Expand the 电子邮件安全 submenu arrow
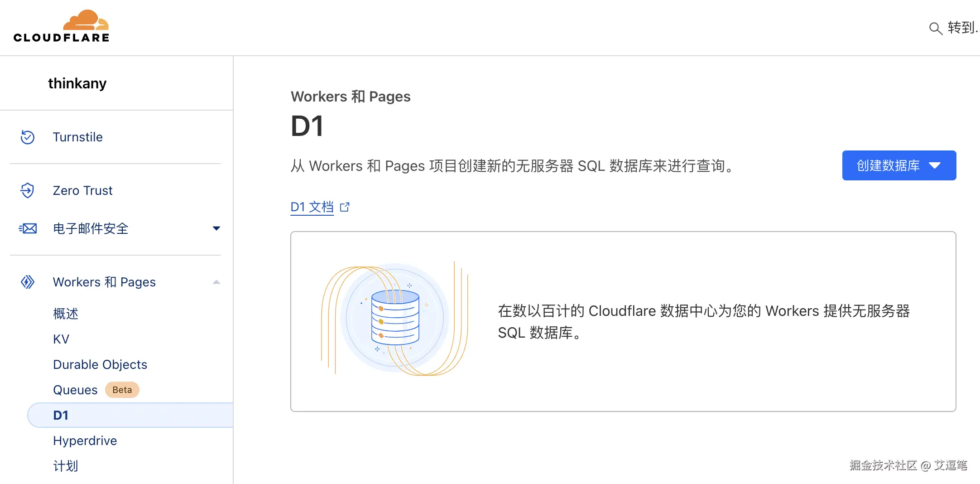 (x=216, y=228)
